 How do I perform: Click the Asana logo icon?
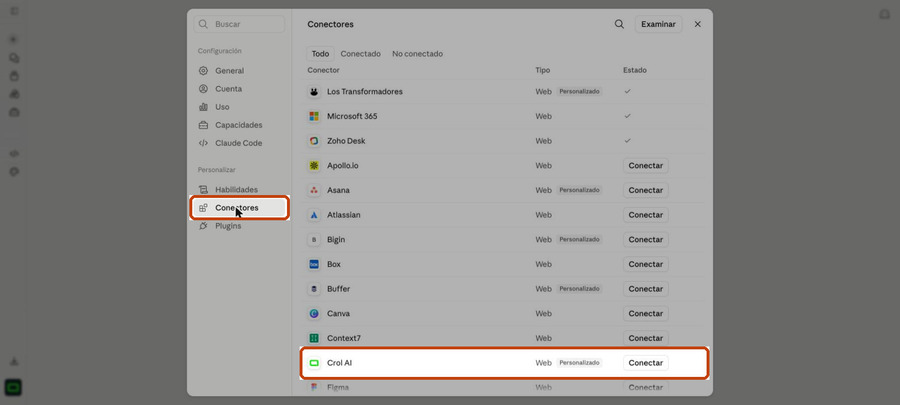point(314,190)
